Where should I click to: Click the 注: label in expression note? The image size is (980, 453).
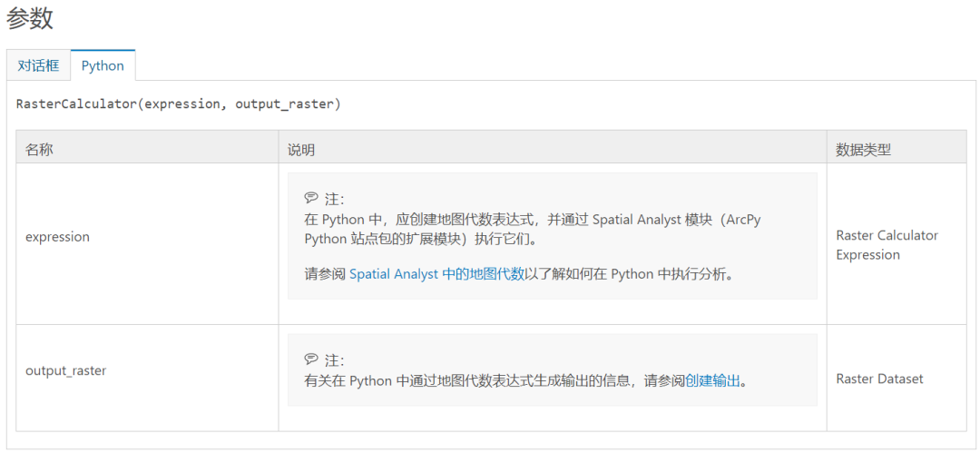point(334,199)
